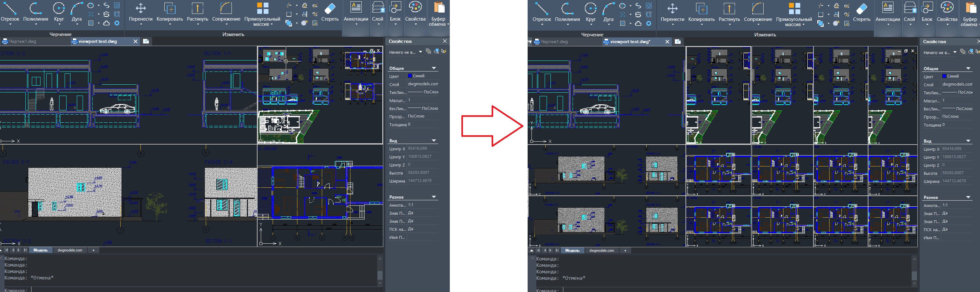Select the Отрезок line tool in the left window
The width and height of the screenshot is (980, 292).
10,11
